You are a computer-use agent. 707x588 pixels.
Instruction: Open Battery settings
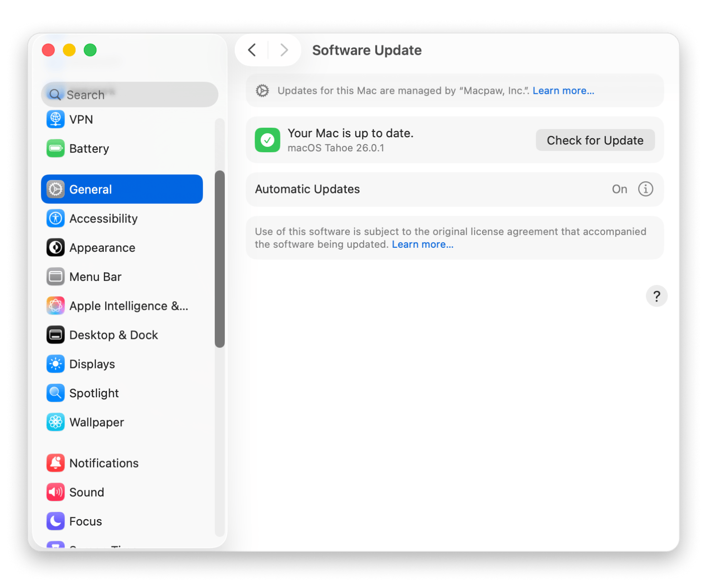pyautogui.click(x=89, y=148)
